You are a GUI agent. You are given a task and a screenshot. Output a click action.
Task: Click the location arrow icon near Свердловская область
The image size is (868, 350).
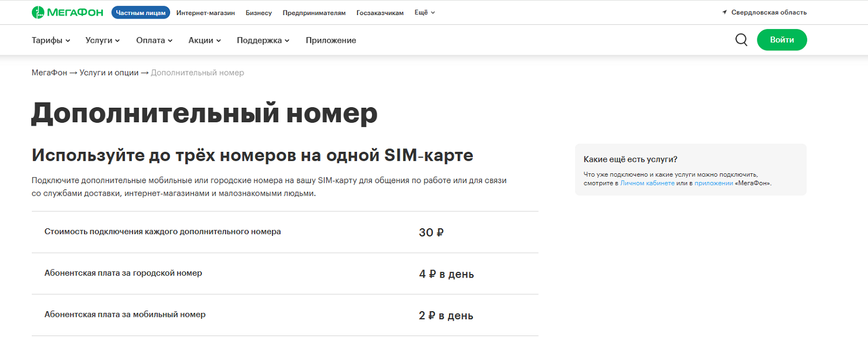[x=724, y=12]
